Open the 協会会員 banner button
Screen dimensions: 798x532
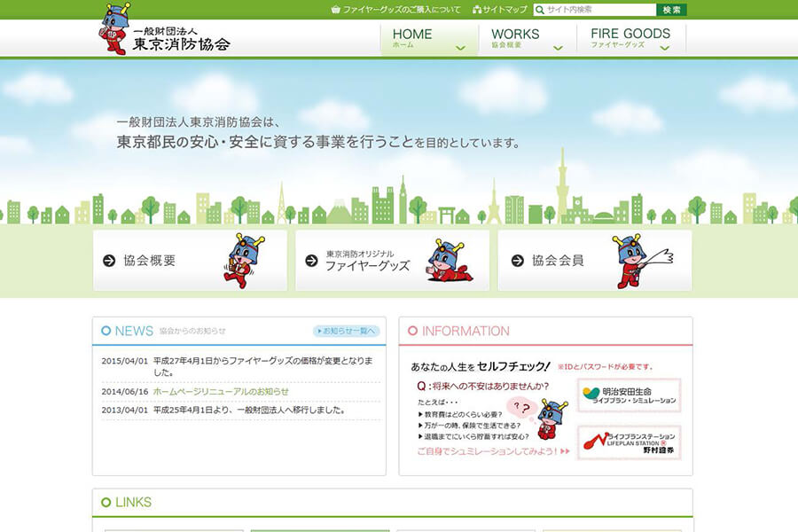595,261
